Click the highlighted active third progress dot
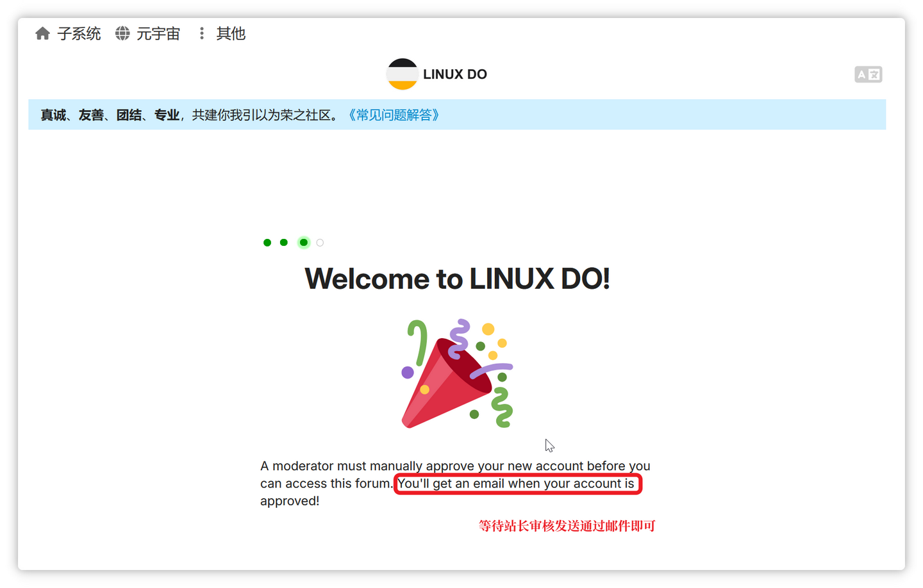The height and width of the screenshot is (588, 923). [303, 242]
